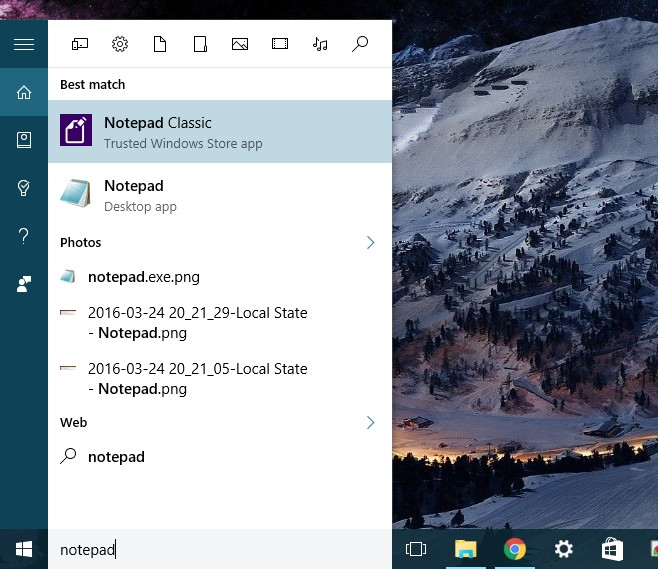
Task: Open Google Chrome from taskbar
Action: [x=515, y=549]
